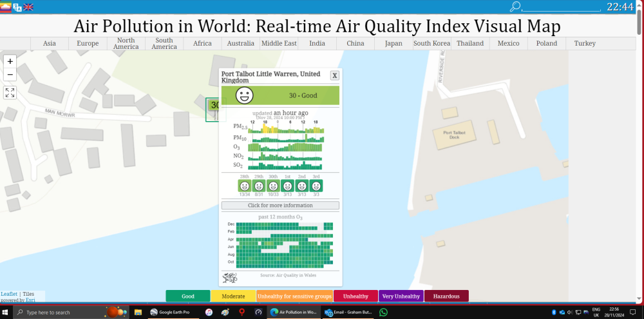The height and width of the screenshot is (319, 644).
Task: Click the Hazardous legend swatch
Action: [446, 296]
